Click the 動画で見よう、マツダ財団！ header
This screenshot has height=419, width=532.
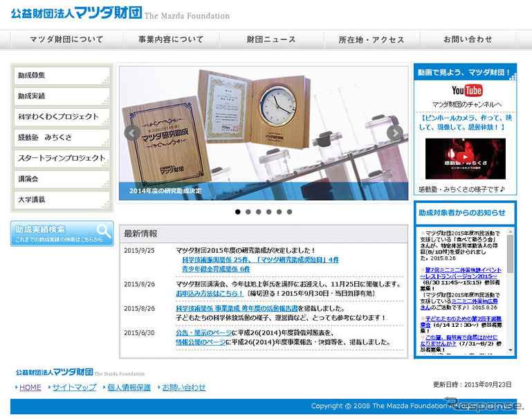[x=464, y=72]
